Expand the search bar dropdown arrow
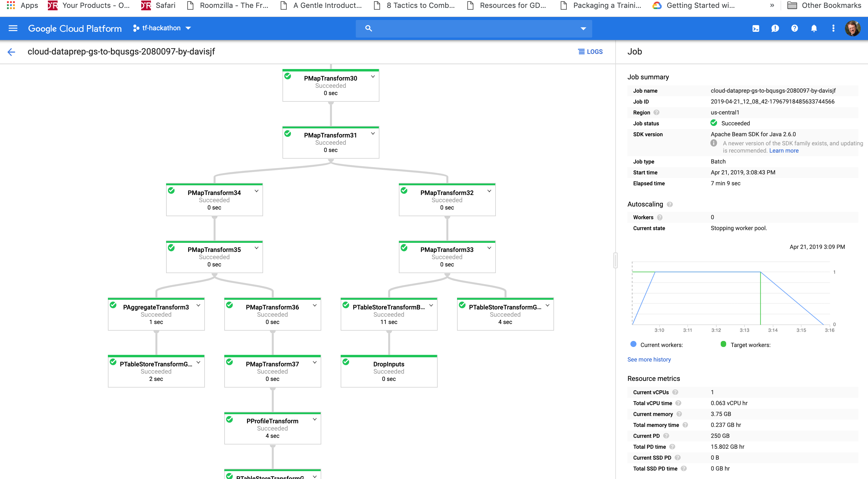The height and width of the screenshot is (479, 868). (583, 28)
